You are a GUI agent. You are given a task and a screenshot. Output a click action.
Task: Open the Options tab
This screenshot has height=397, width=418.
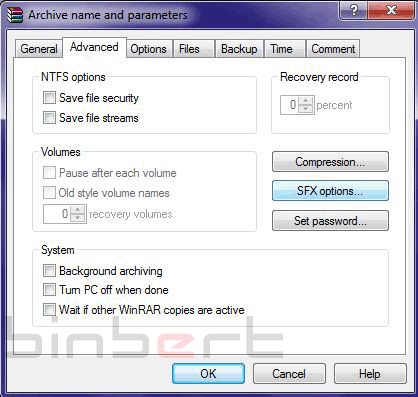(x=148, y=49)
